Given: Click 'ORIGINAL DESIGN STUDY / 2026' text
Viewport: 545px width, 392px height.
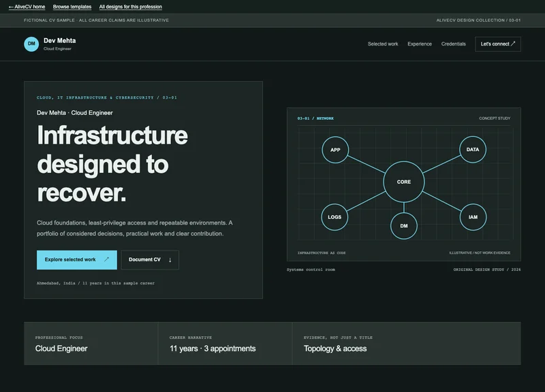Looking at the screenshot, I should [x=487, y=269].
